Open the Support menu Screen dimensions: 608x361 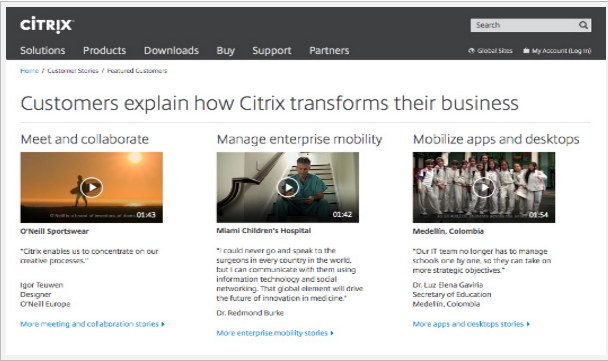point(272,51)
